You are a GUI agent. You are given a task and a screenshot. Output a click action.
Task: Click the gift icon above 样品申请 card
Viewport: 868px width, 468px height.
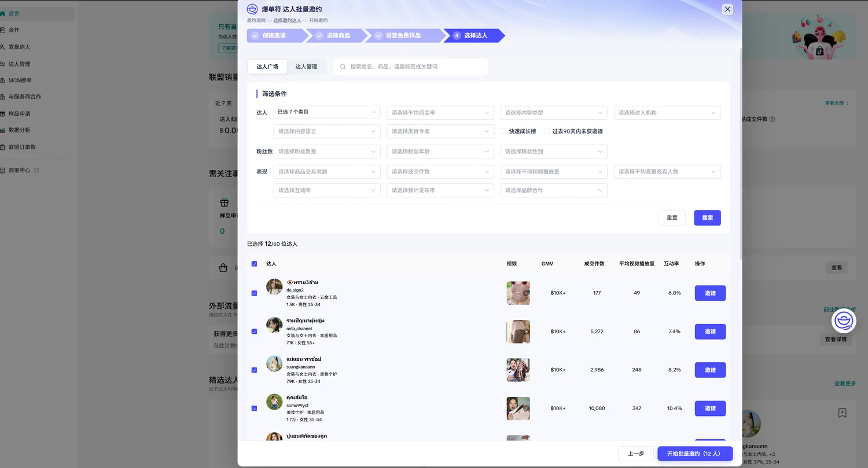[x=225, y=202]
